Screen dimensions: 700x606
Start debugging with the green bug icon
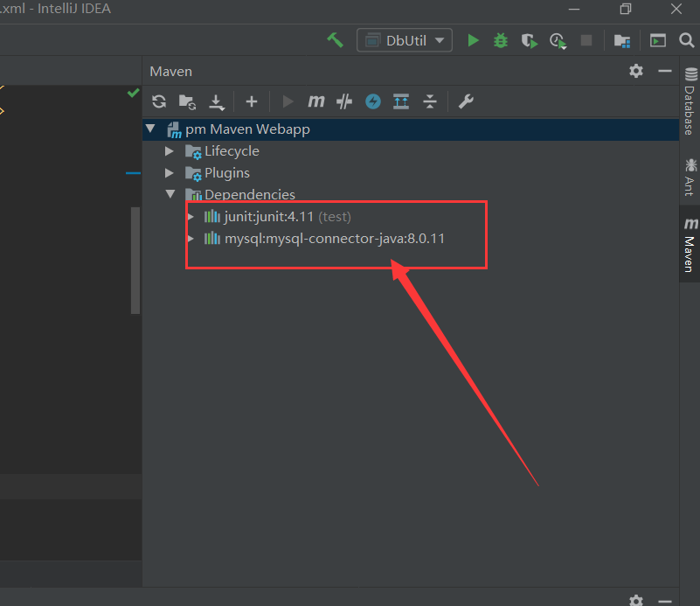tap(501, 40)
